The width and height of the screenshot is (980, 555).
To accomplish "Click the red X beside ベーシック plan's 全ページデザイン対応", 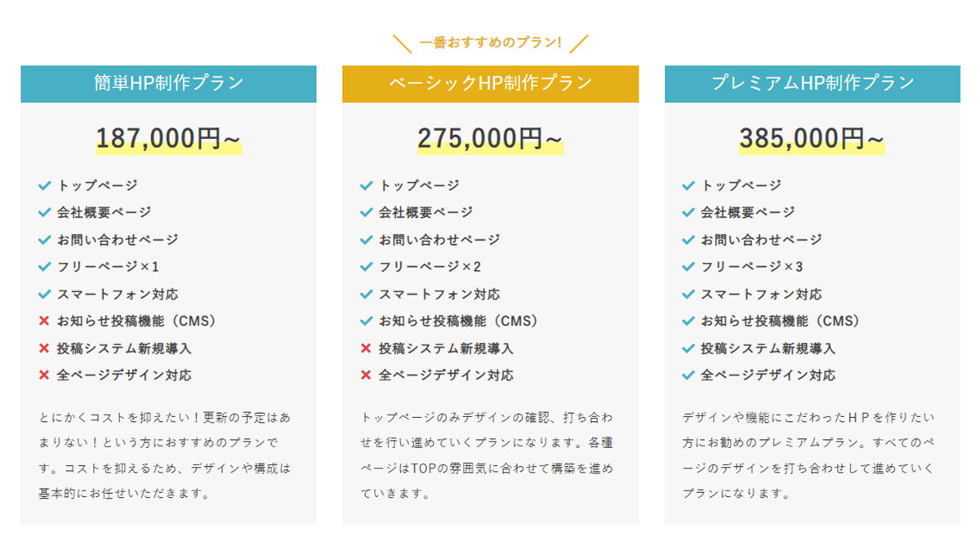I will [x=366, y=375].
